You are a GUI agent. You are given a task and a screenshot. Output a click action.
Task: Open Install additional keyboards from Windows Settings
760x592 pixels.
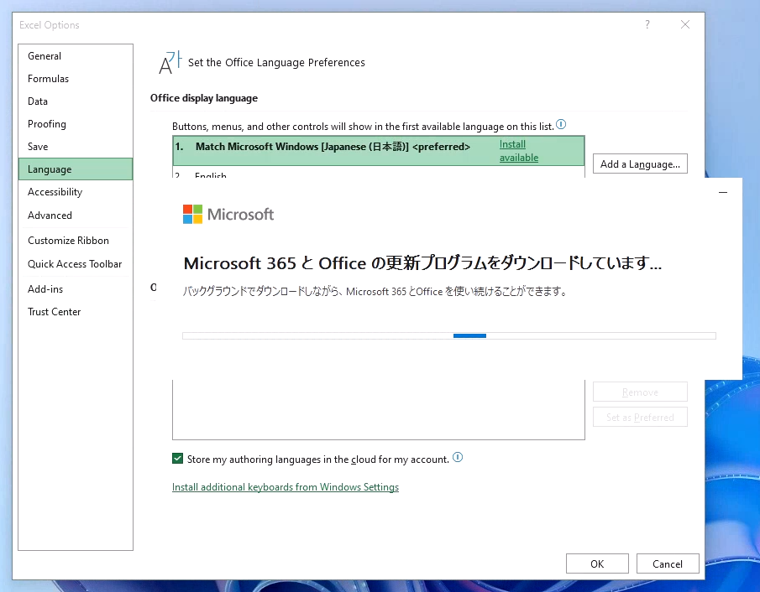coord(285,487)
